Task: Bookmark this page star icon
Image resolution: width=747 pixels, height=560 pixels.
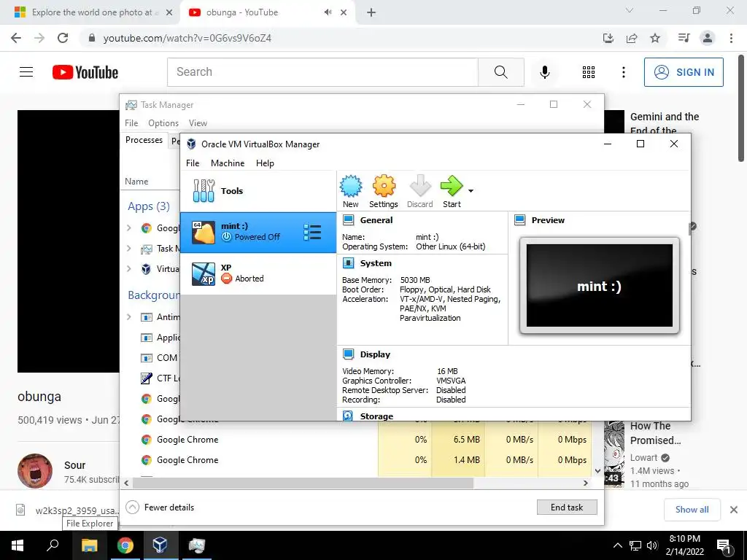Action: point(655,38)
